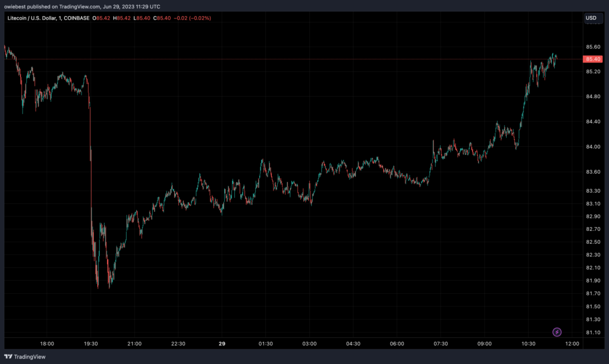Click the 10:30 time axis label
This screenshot has height=364, width=609.
coord(528,344)
